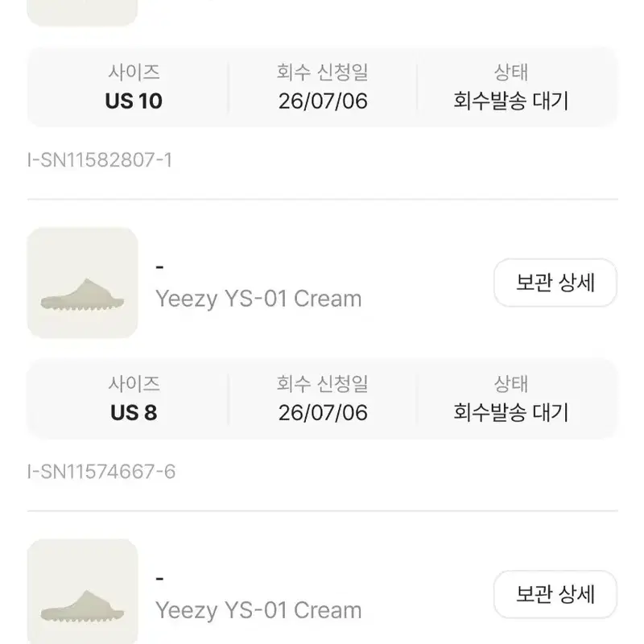Screen dimensions: 644x644
Task: Select the bottom Yeezy YS-01 Cream product name
Action: click(258, 610)
